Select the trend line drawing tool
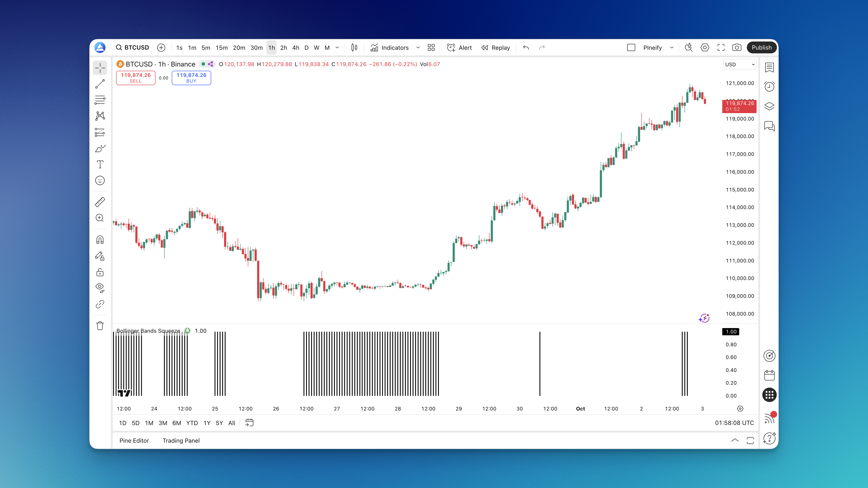 [100, 84]
